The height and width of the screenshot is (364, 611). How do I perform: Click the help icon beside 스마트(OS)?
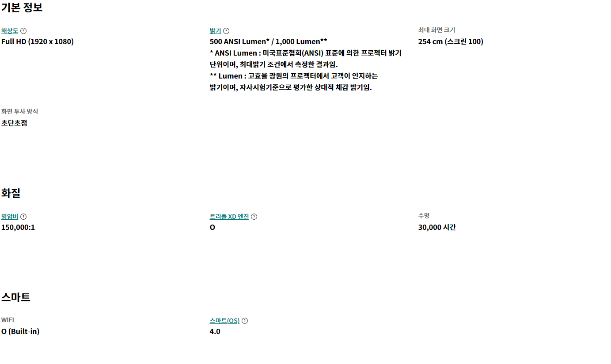[x=245, y=321]
